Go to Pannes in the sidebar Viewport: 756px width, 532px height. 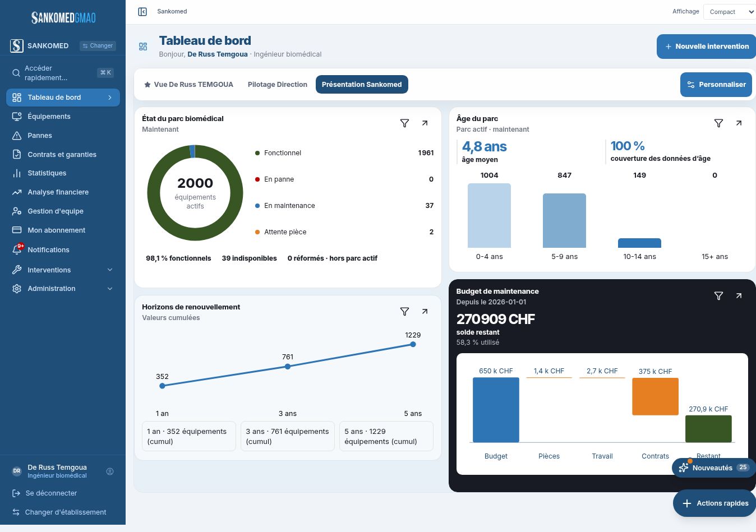pyautogui.click(x=63, y=136)
